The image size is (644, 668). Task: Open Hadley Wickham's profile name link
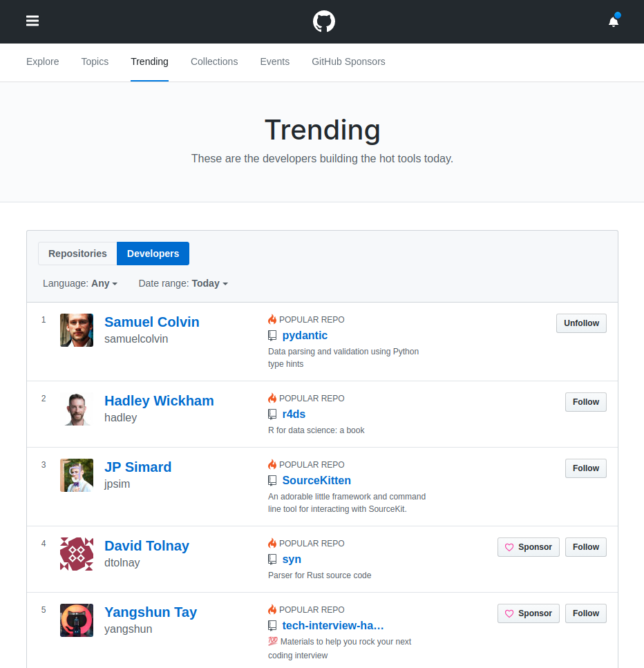(159, 401)
